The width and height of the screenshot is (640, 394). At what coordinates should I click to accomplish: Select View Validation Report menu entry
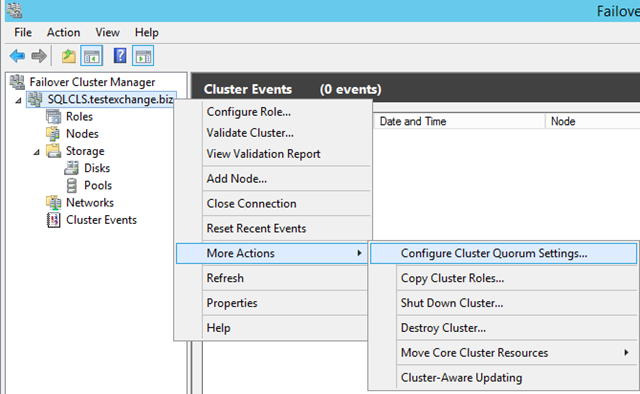click(x=273, y=154)
